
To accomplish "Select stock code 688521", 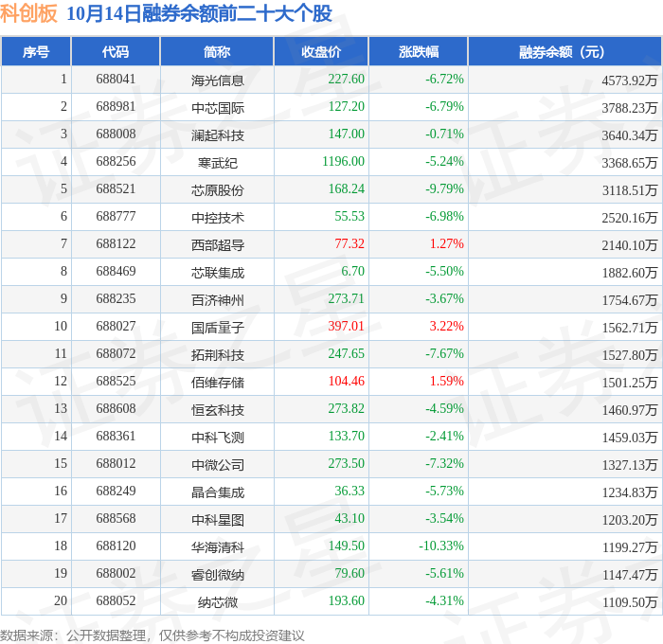I will (116, 189).
